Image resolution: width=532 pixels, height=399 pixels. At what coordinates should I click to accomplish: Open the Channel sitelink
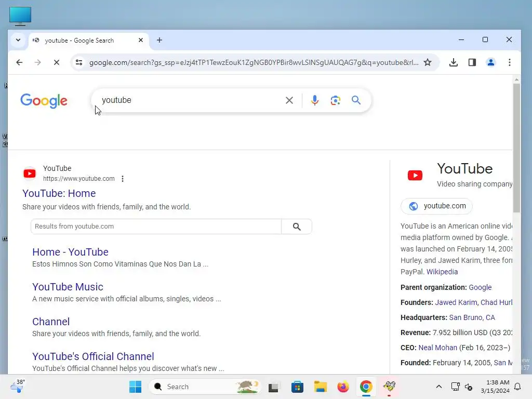tap(51, 322)
